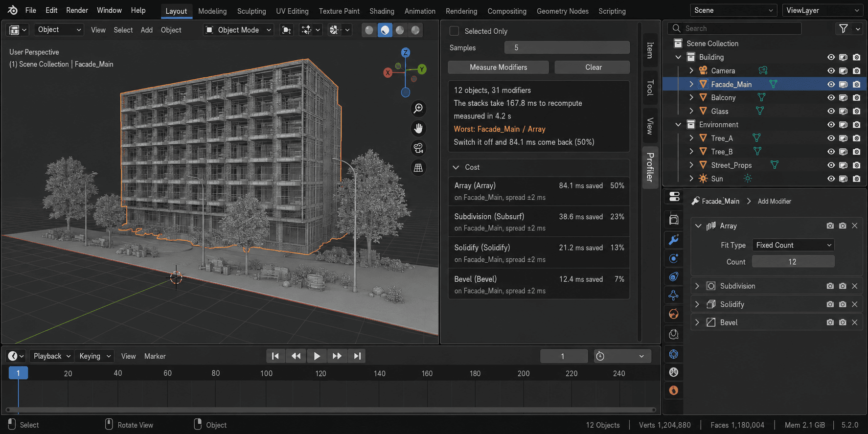This screenshot has height=434, width=868.
Task: Expand the Solidify modifier panel
Action: click(697, 304)
